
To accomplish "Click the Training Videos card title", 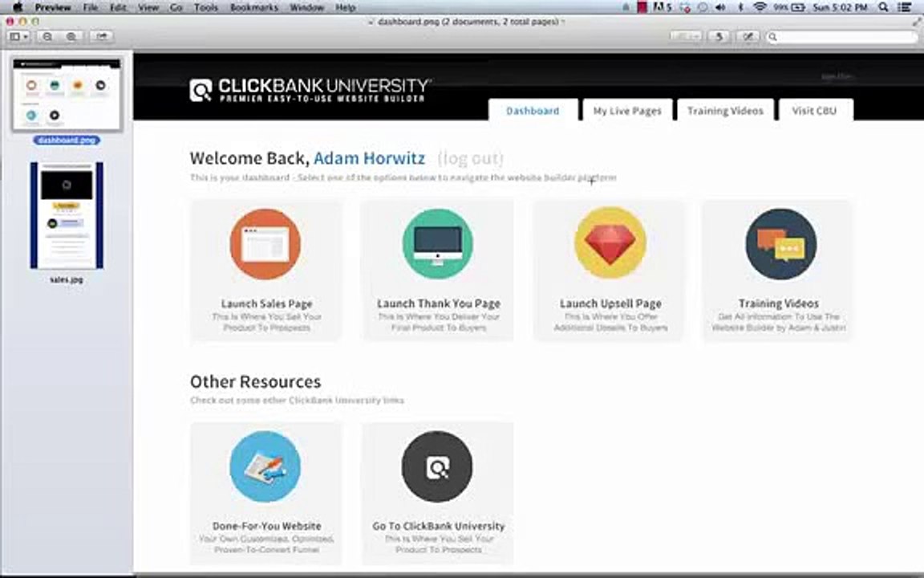I will 779,303.
